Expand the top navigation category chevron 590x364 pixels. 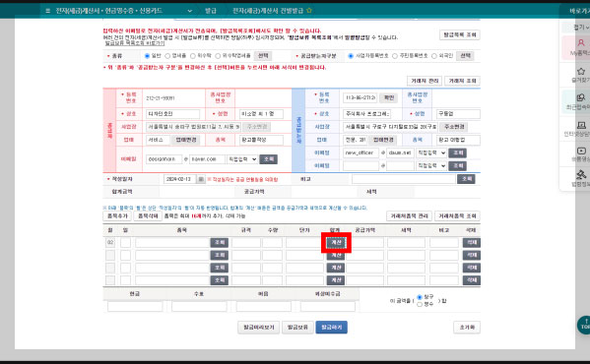[190, 11]
